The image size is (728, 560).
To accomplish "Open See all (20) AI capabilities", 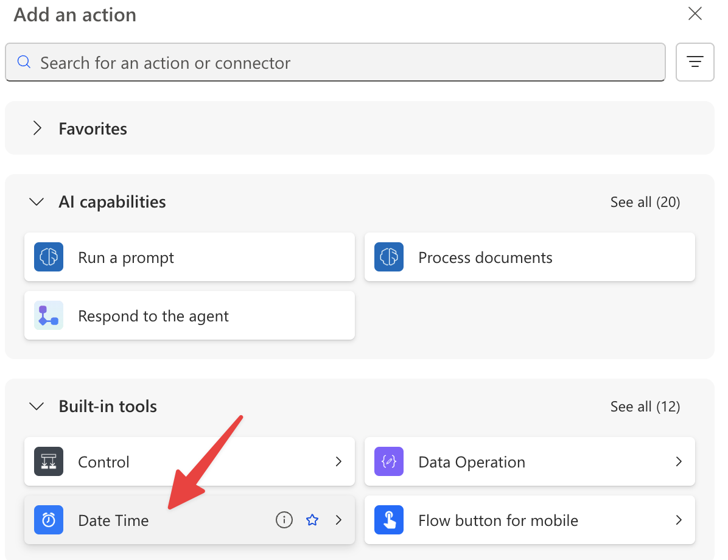I will click(645, 202).
